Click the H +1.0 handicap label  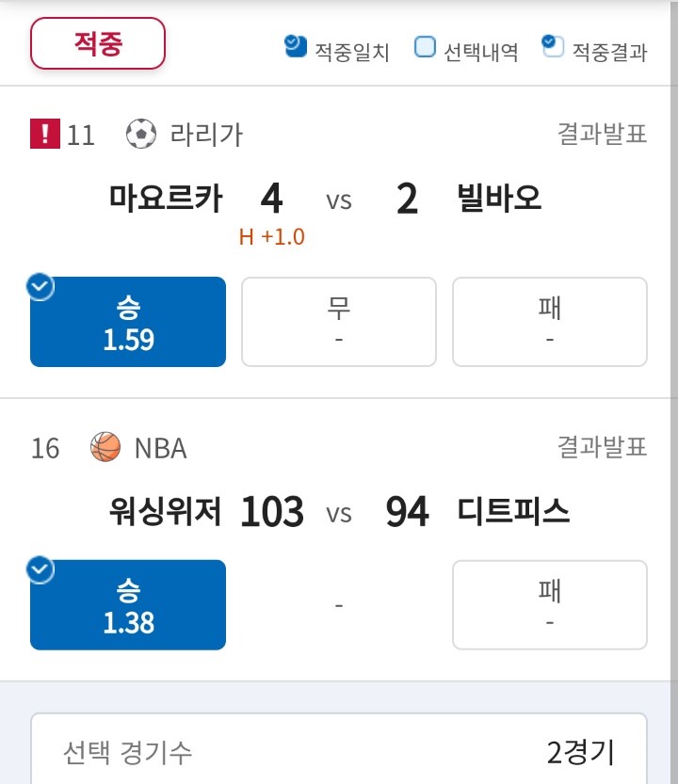click(x=272, y=236)
